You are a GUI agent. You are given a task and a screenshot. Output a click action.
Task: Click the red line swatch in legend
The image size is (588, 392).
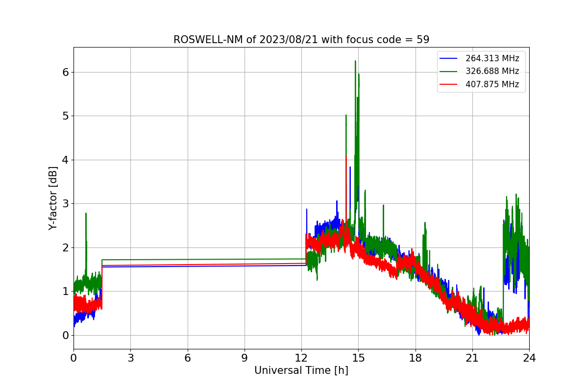click(x=448, y=85)
